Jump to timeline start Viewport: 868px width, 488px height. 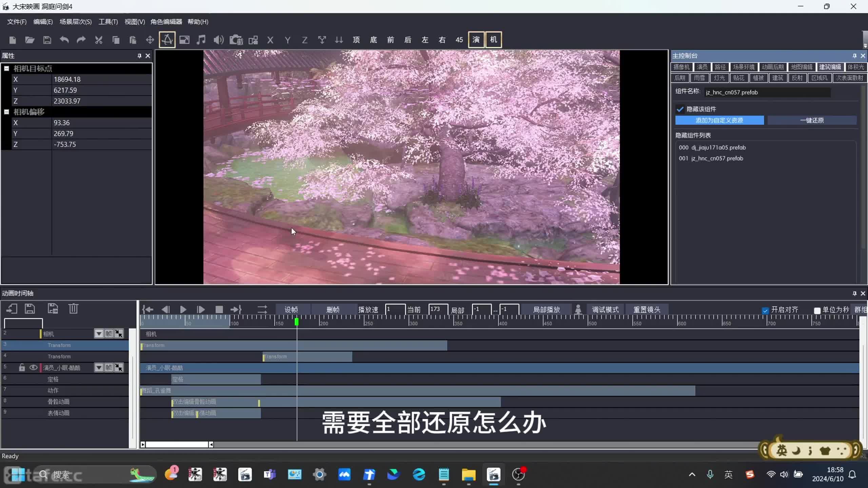coord(147,309)
